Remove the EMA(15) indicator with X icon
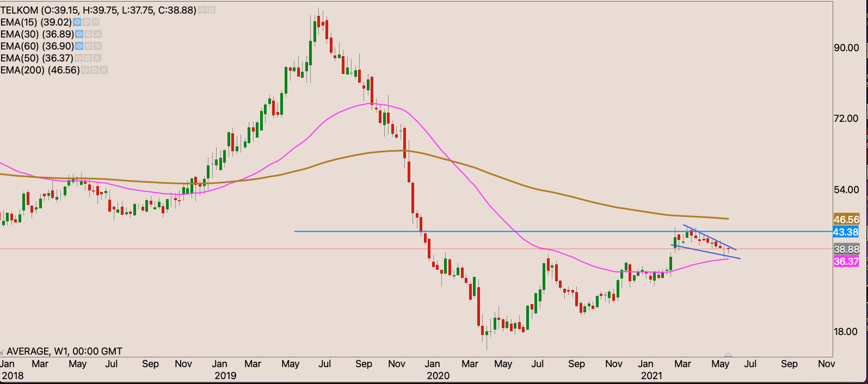 click(x=96, y=22)
